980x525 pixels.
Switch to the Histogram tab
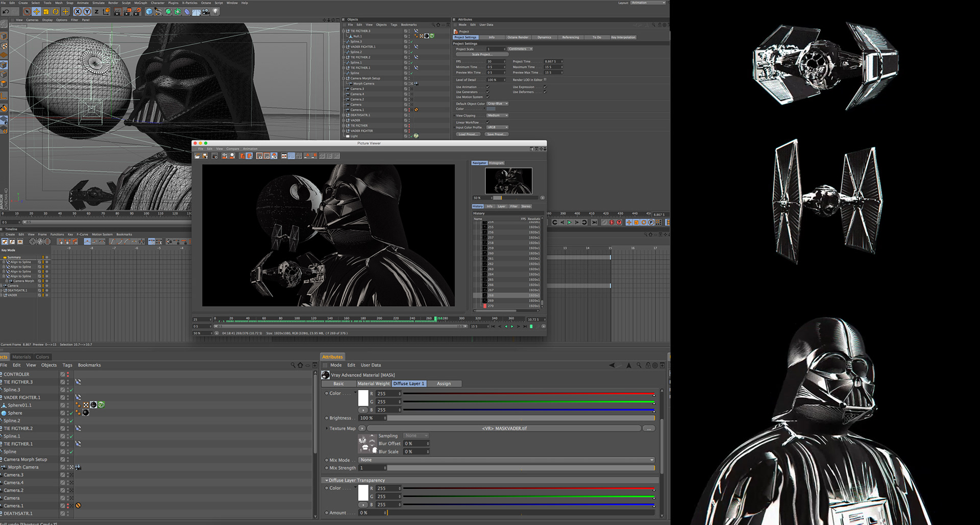click(496, 163)
